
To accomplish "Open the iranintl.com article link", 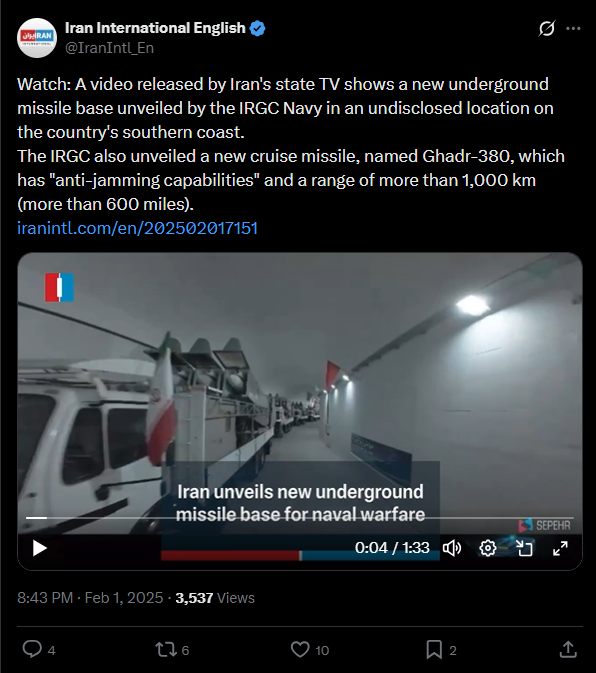I will pyautogui.click(x=137, y=228).
